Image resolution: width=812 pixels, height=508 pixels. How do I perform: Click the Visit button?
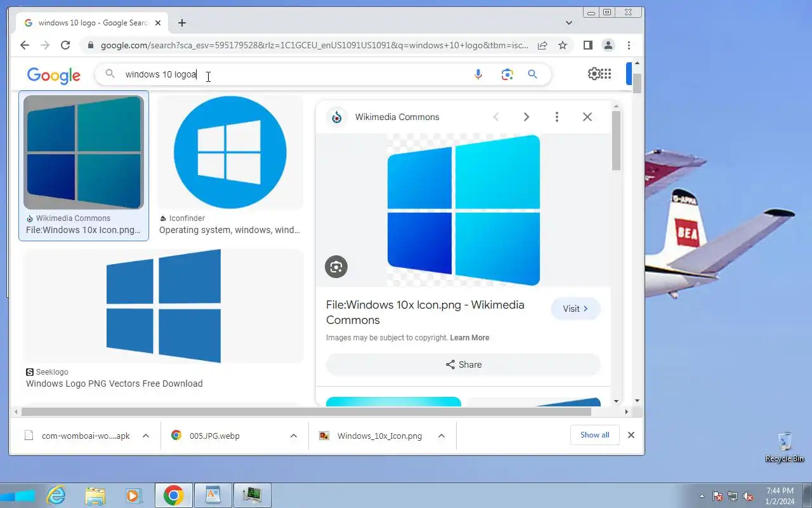575,309
